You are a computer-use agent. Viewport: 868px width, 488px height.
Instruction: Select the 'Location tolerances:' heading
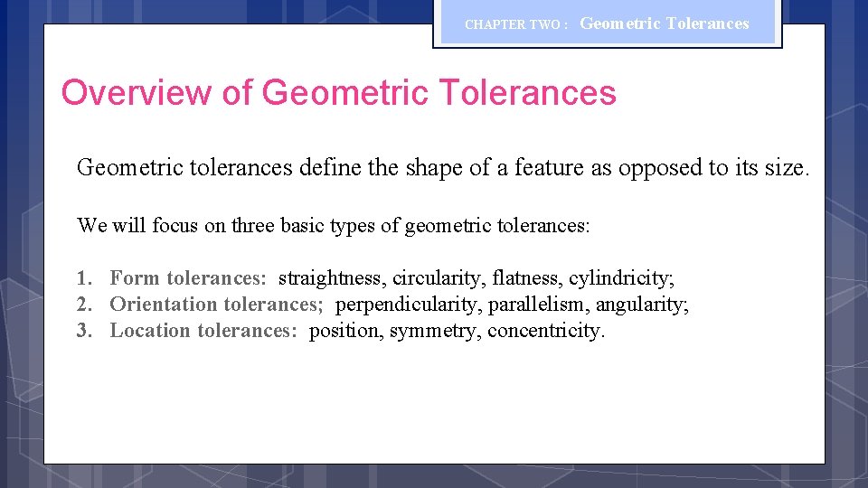[x=203, y=331]
